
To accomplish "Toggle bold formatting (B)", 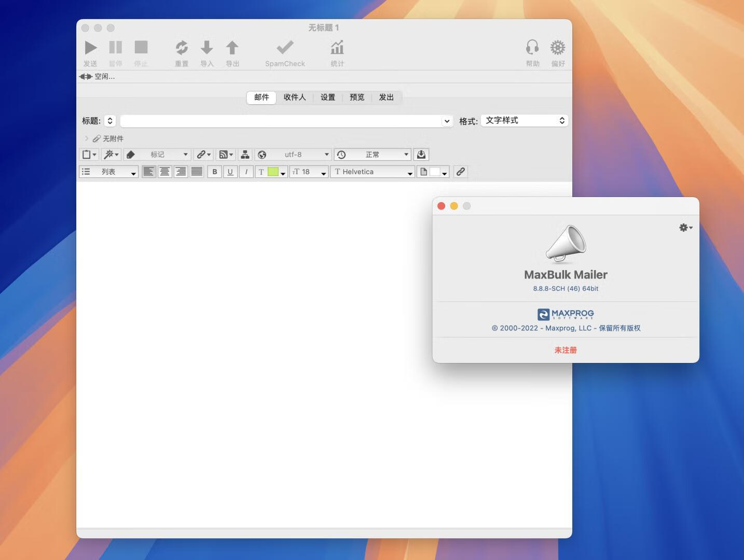I will (214, 172).
